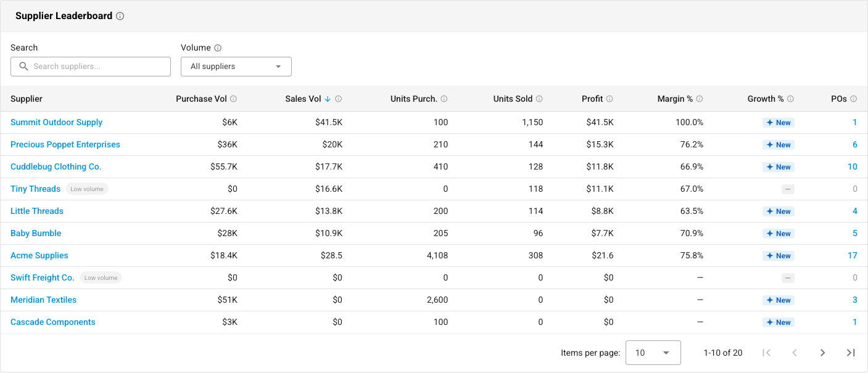Sort by the Purchase Vol column header
868x373 pixels.
pos(201,99)
